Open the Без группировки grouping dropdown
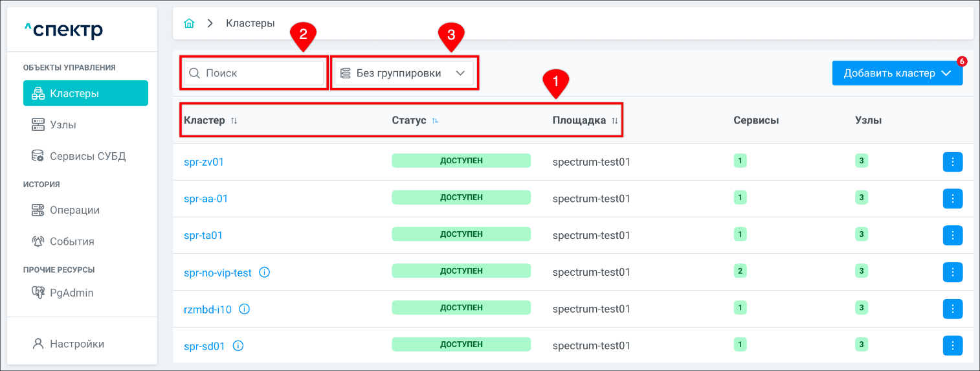 pyautogui.click(x=403, y=73)
